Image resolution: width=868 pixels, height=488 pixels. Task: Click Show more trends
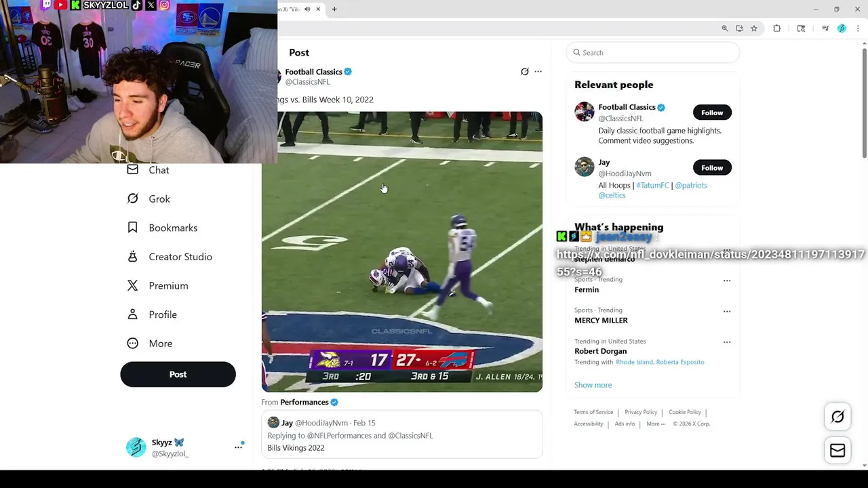593,385
